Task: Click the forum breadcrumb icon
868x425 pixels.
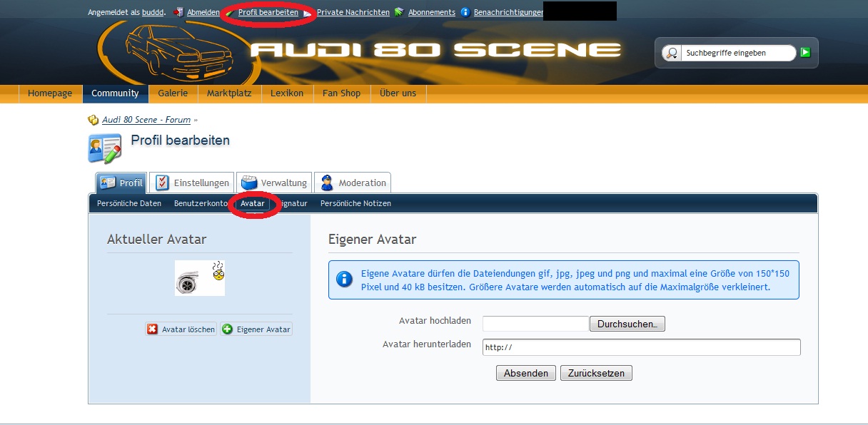Action: [93, 120]
